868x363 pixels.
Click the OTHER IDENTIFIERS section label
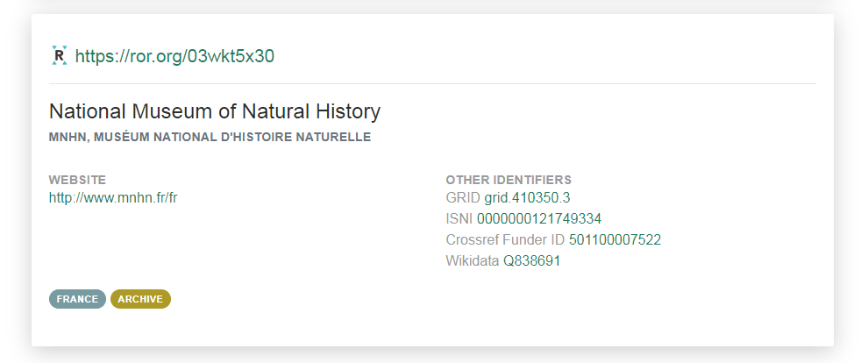click(509, 180)
